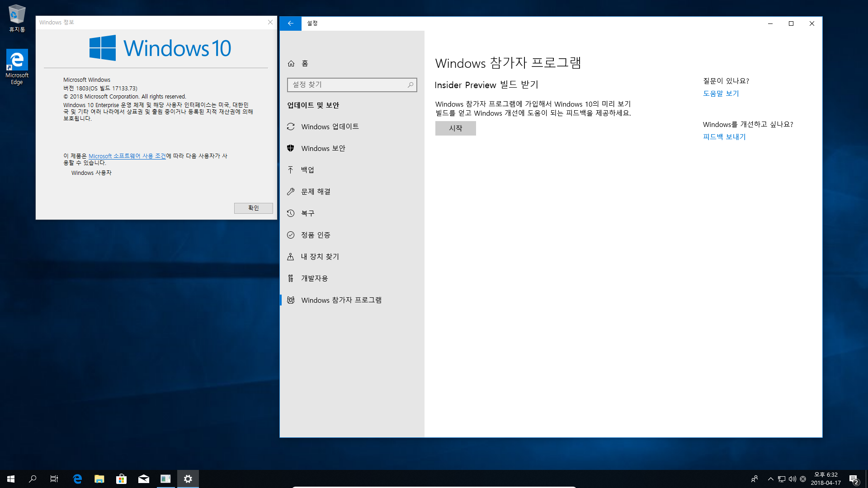
Task: Show hidden tray icons chevron
Action: pos(771,479)
